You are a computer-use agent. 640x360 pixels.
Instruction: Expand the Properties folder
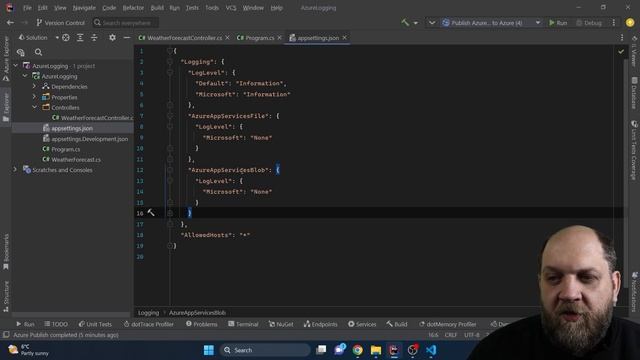35,97
